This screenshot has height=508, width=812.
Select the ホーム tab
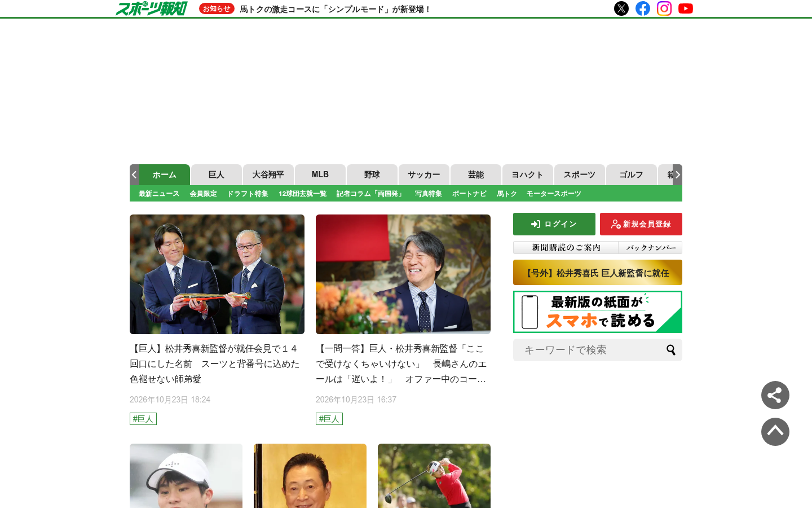(x=165, y=175)
